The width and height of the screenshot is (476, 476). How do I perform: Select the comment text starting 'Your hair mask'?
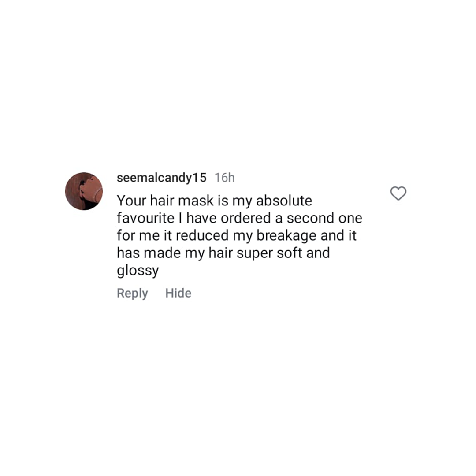239,235
